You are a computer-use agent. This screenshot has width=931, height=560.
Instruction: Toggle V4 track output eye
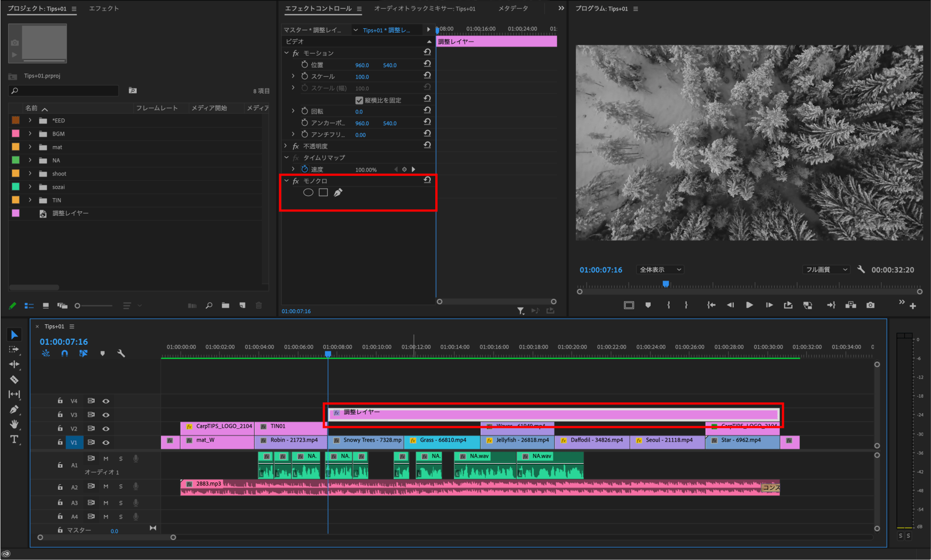pos(106,401)
